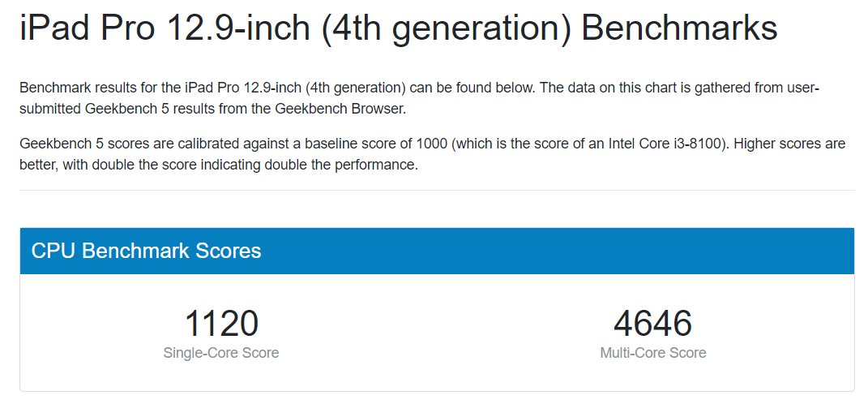Screen dimensions: 868x404
Task: Click the "Single-Core Score" label
Action: (221, 353)
